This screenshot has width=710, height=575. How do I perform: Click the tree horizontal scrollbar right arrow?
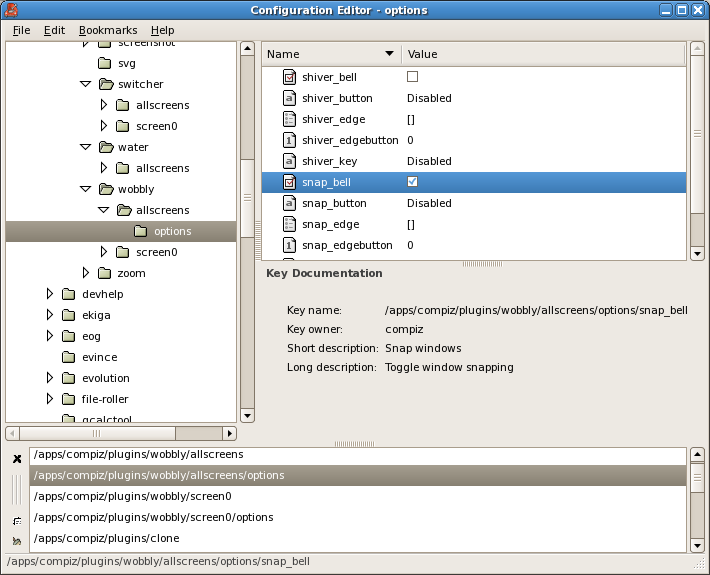(x=230, y=433)
